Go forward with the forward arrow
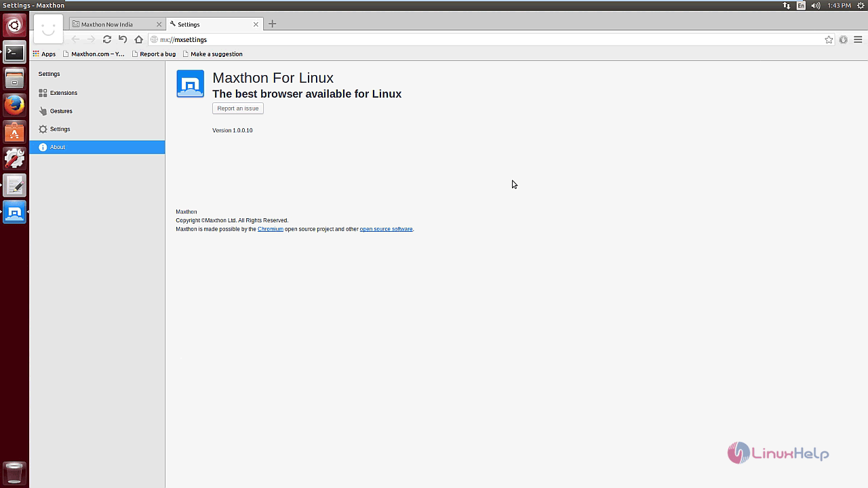The height and width of the screenshot is (488, 868). pos(91,39)
